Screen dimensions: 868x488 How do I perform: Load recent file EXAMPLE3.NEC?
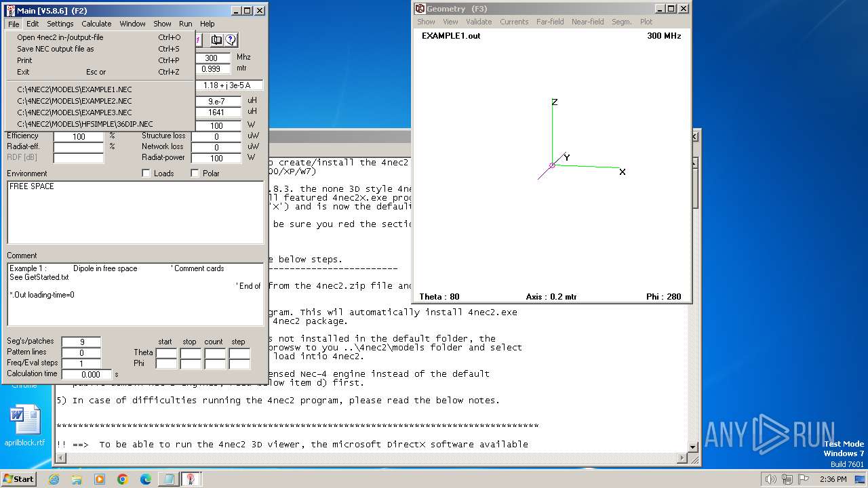pos(100,113)
